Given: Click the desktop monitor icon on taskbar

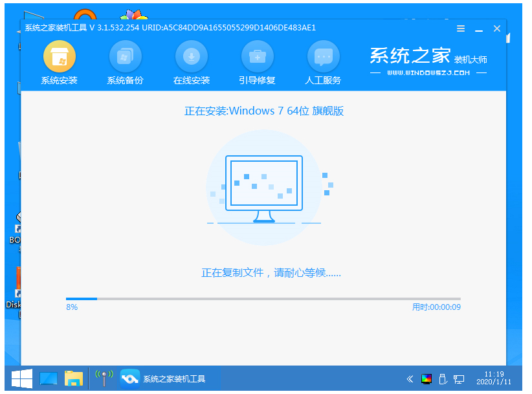Looking at the screenshot, I should pos(49,378).
